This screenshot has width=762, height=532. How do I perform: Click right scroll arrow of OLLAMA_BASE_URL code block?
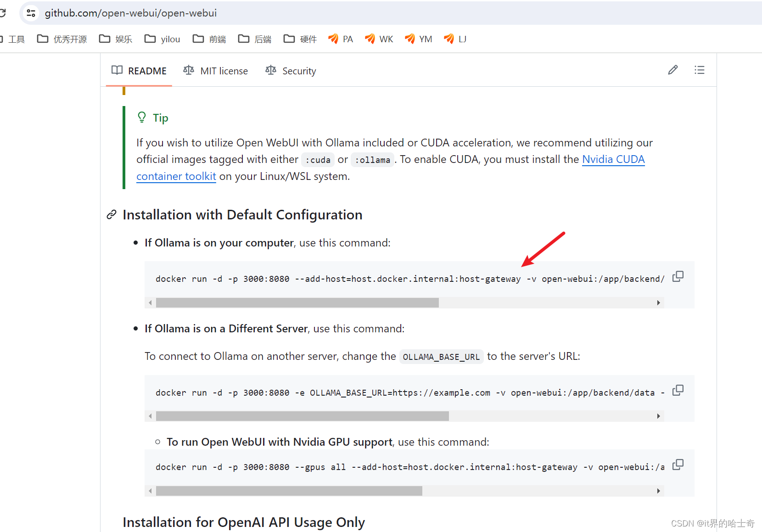[659, 416]
